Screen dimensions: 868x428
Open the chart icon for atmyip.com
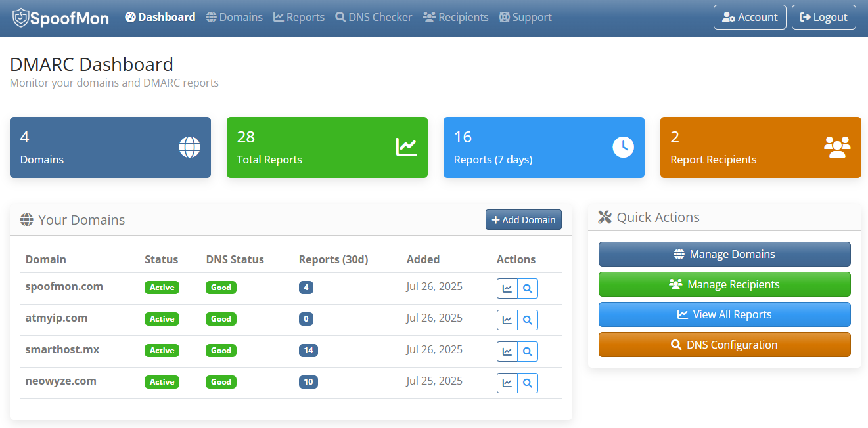coord(507,320)
